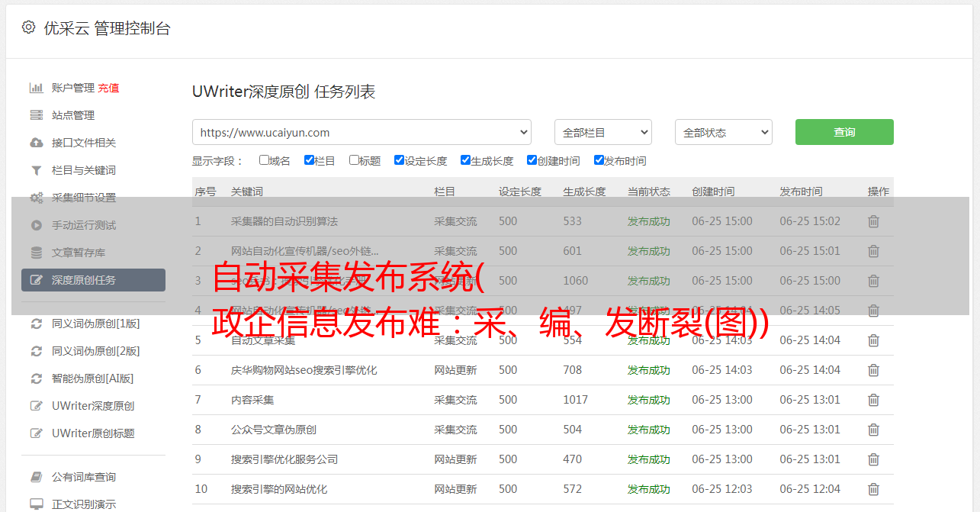Open 同义词伪原创[1版] in the sidebar
The width and height of the screenshot is (980, 512).
click(x=96, y=324)
